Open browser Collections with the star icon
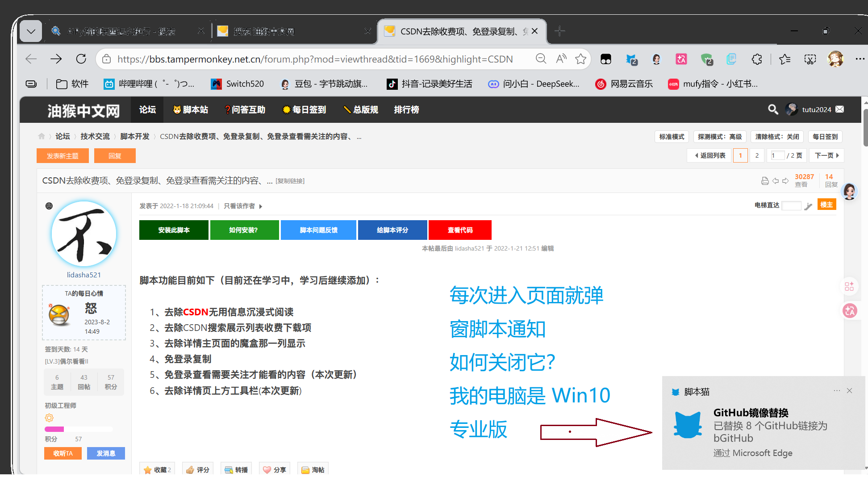Viewport: 868px width, 477px height. pyautogui.click(x=785, y=59)
